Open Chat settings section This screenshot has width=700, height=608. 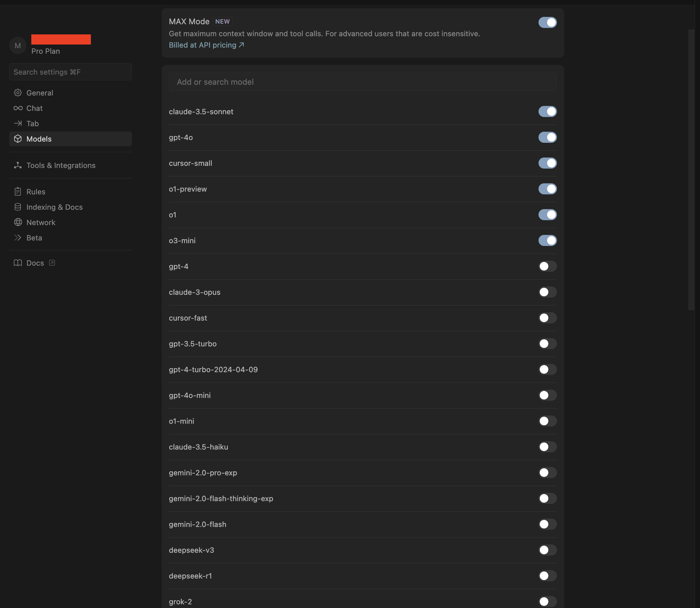[71, 108]
